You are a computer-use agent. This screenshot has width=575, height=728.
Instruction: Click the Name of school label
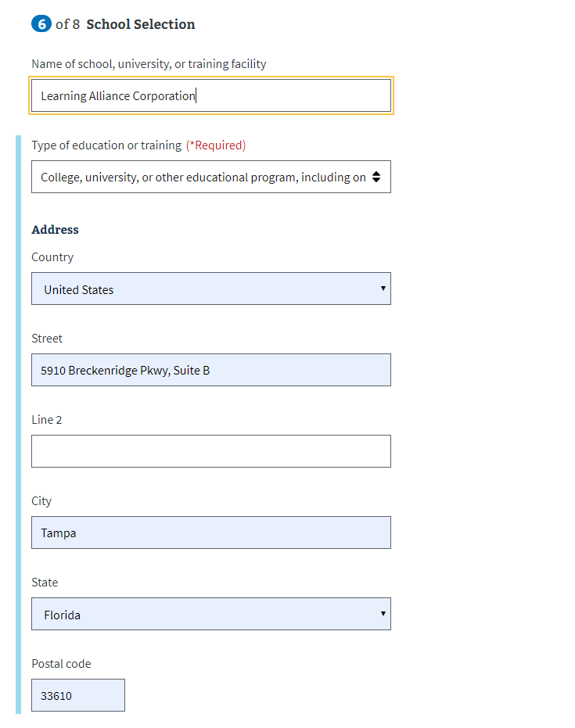point(149,64)
